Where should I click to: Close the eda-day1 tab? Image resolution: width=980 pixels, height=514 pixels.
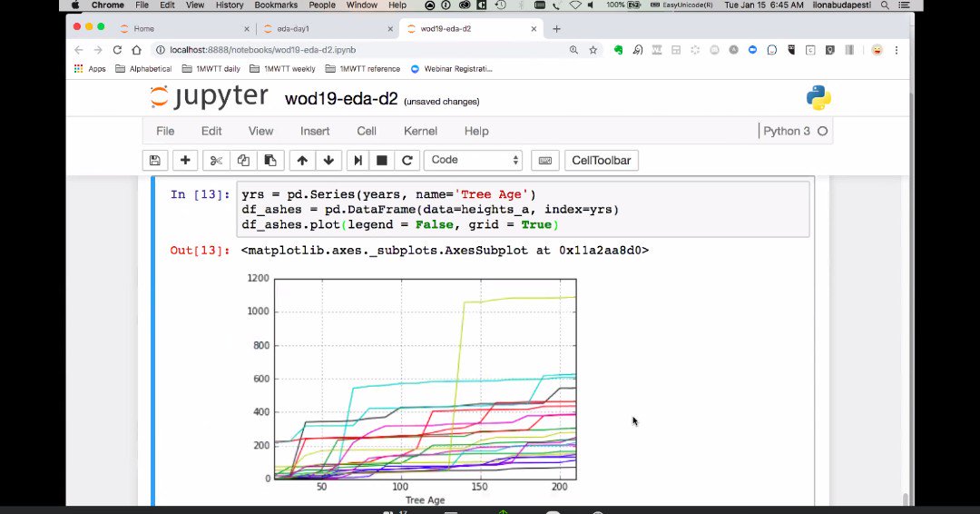390,29
